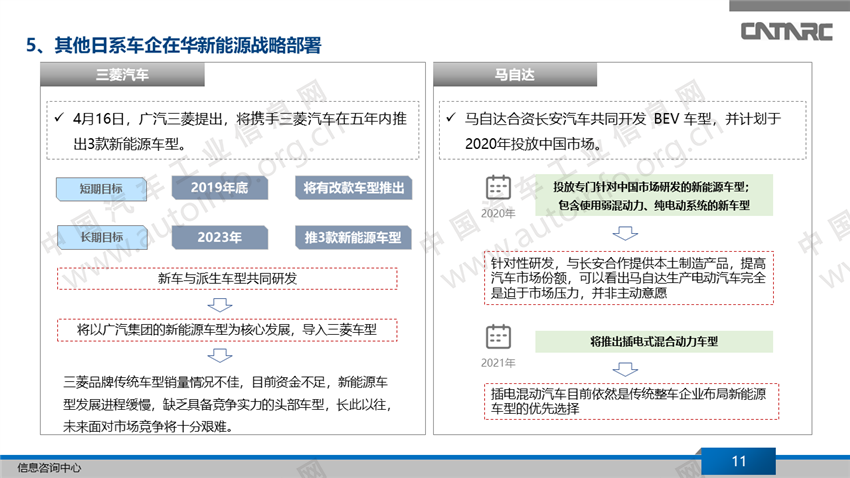
Task: Select the 三菱汽车 header tab
Action: (123, 75)
